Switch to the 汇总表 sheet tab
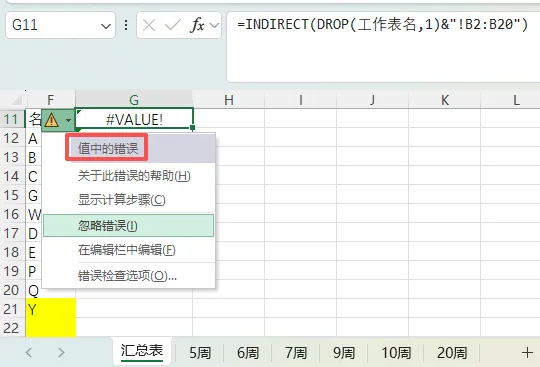This screenshot has width=540, height=367. (x=142, y=351)
